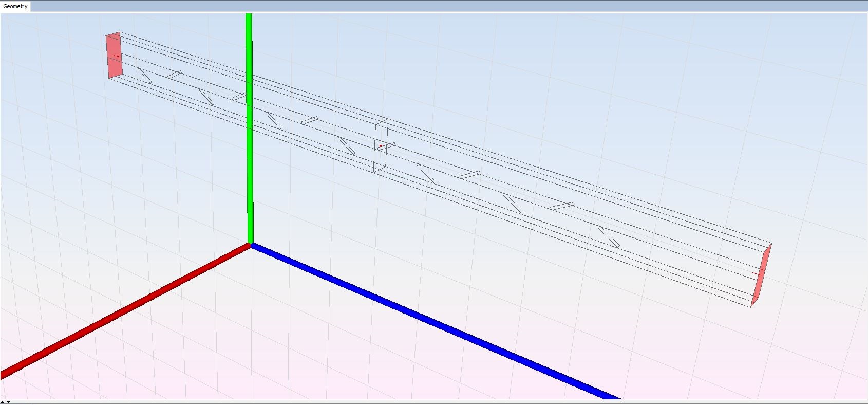Click the origin where three axes meet

[x=250, y=245]
